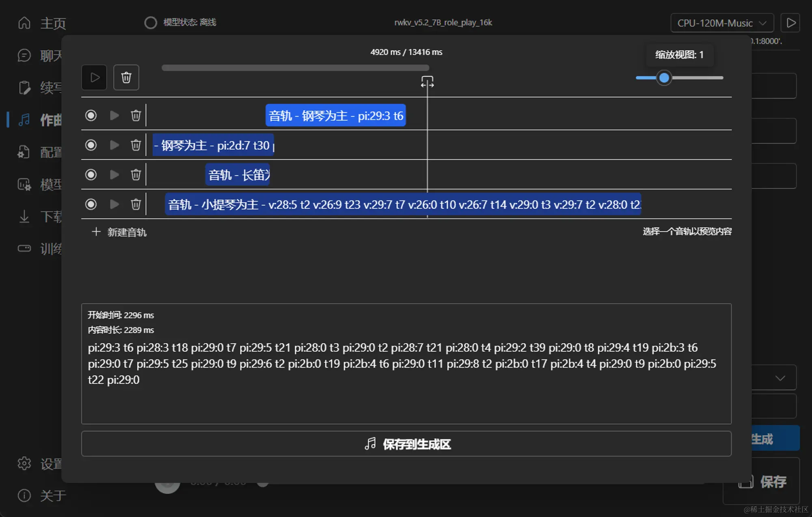Open the CPU-120M-Music model dropdown
812x517 pixels.
click(x=721, y=23)
